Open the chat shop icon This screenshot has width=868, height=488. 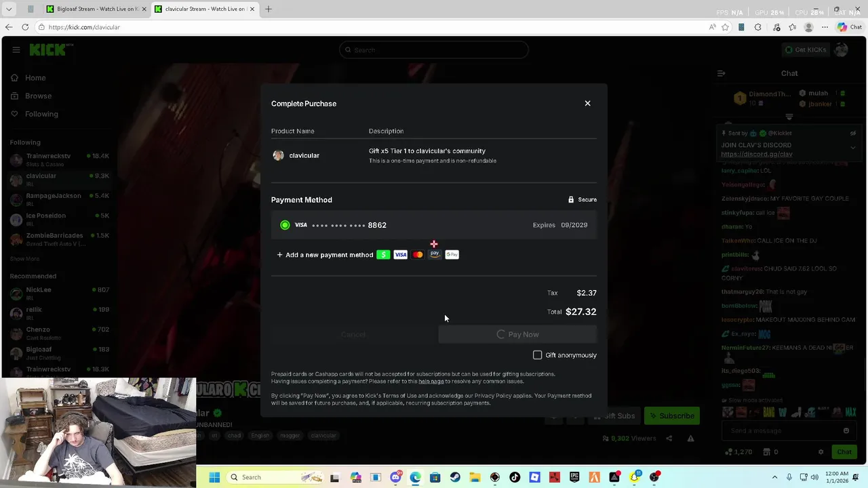point(767,452)
